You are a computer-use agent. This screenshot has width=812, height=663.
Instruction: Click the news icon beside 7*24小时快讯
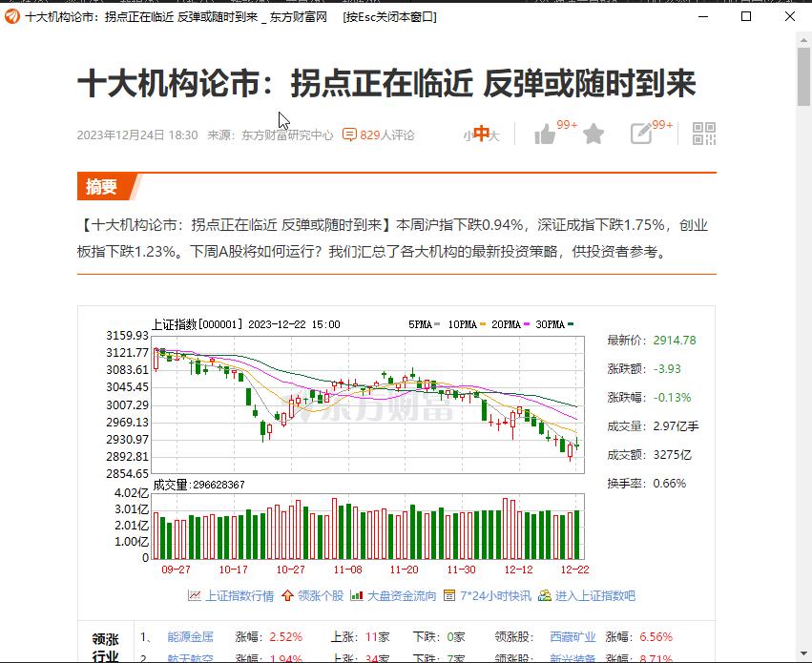coord(449,595)
